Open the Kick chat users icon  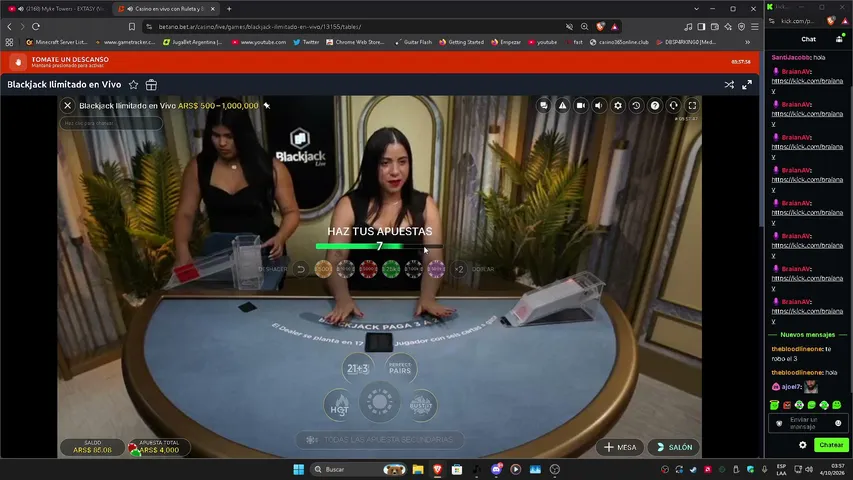839,39
